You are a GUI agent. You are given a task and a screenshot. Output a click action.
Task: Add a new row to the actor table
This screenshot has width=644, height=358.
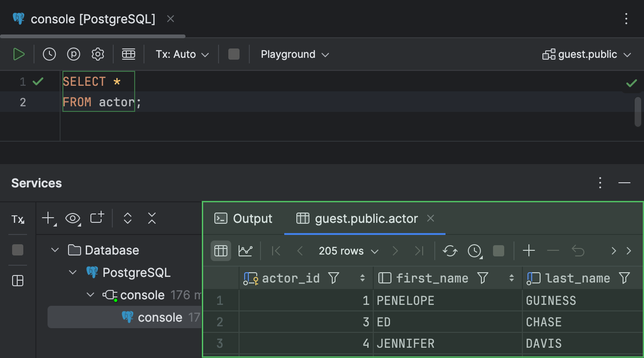pos(529,251)
